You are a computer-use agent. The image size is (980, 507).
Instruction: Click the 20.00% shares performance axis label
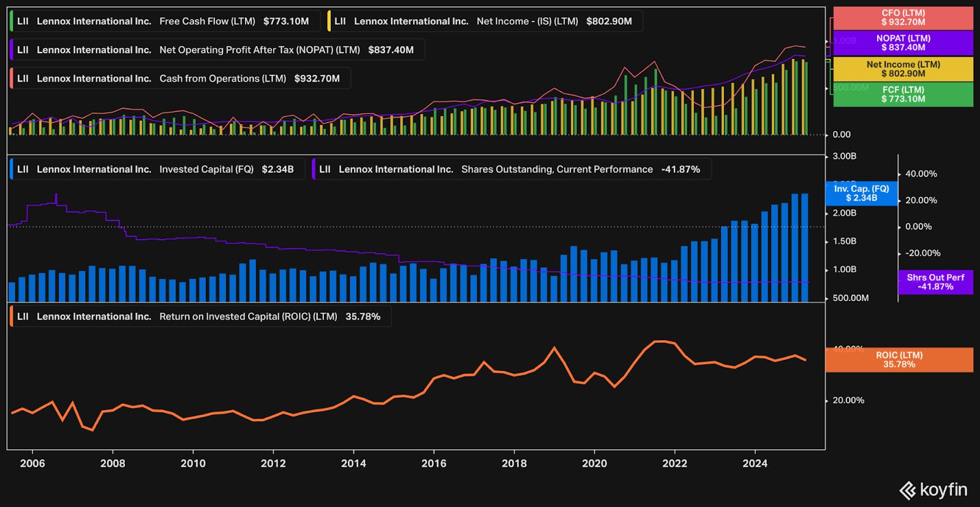[921, 200]
